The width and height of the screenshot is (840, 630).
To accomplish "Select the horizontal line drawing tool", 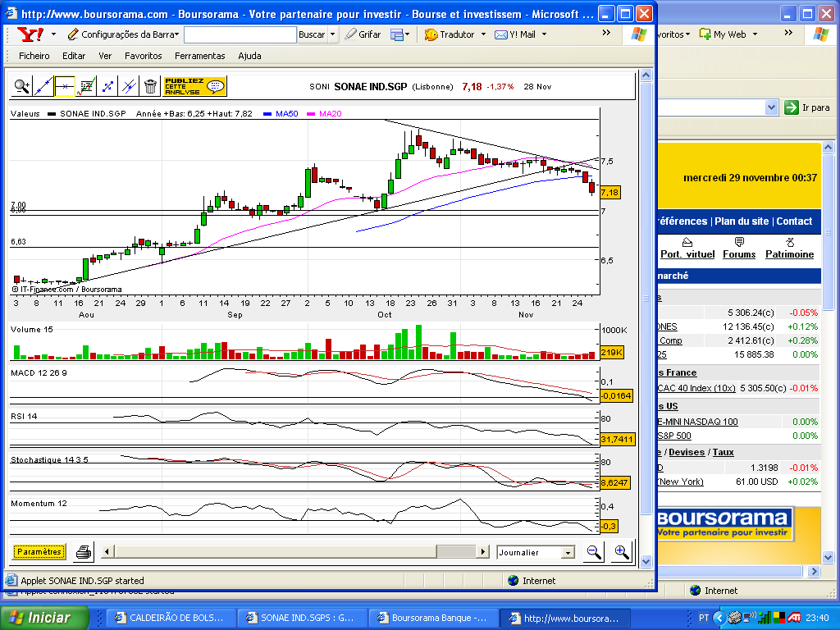I will pyautogui.click(x=65, y=86).
